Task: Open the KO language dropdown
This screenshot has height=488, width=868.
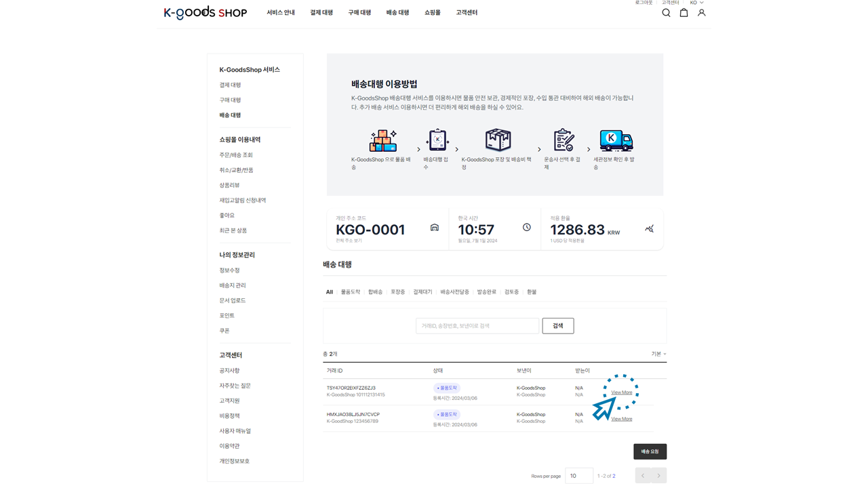Action: [x=696, y=3]
